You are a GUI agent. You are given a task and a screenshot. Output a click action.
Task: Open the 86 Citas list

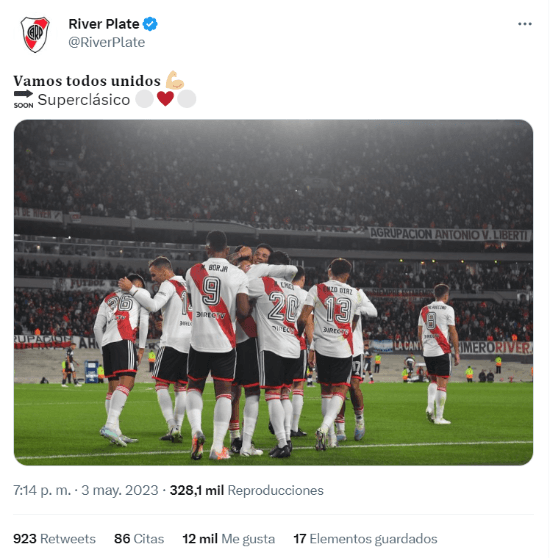(139, 539)
